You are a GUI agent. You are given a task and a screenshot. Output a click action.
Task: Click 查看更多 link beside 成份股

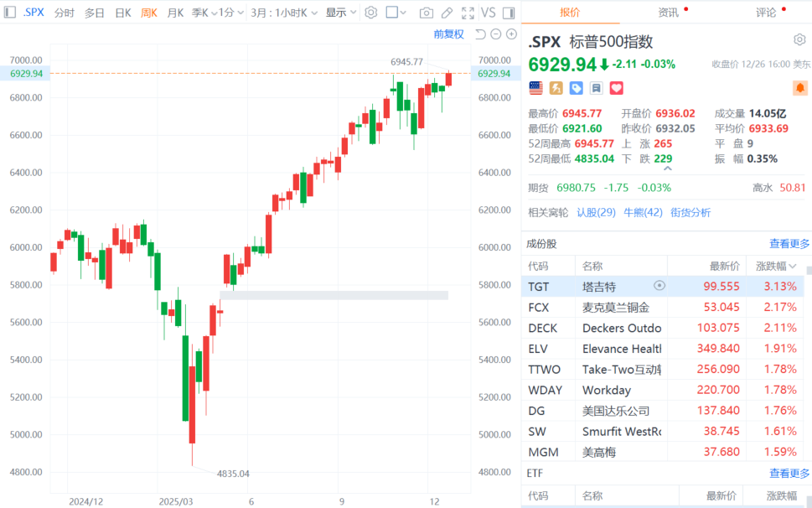(789, 244)
